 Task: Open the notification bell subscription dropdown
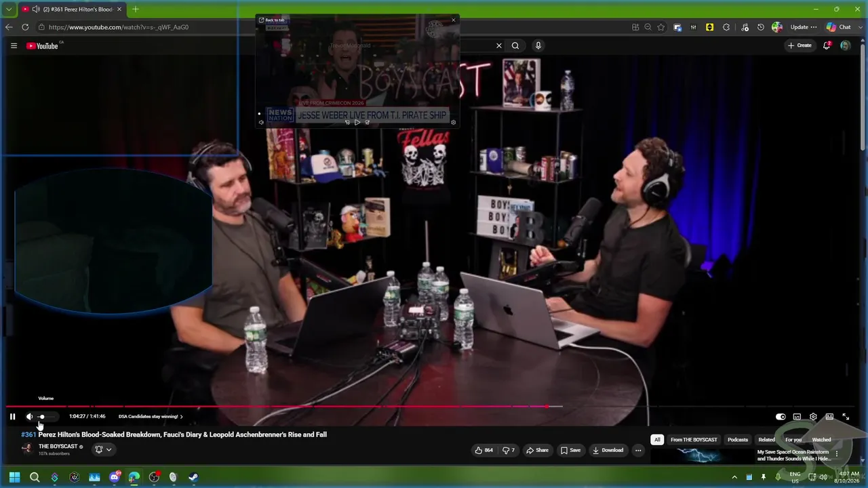click(x=103, y=449)
